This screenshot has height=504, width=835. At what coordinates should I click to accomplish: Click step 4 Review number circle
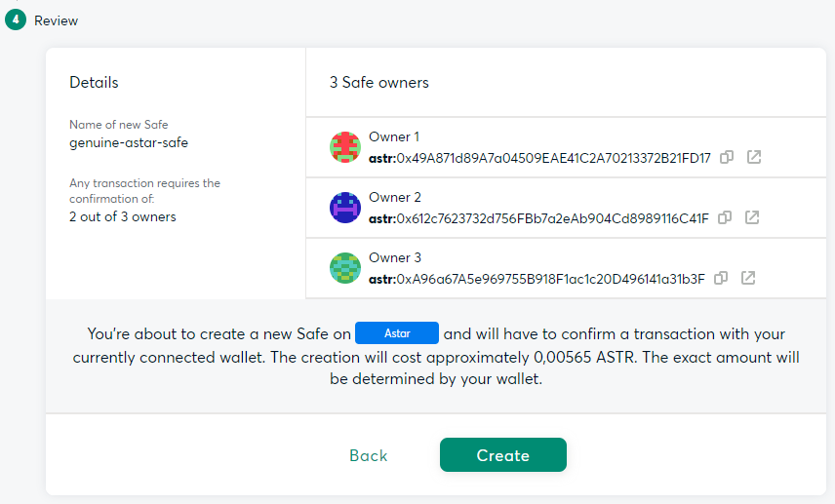coord(15,19)
